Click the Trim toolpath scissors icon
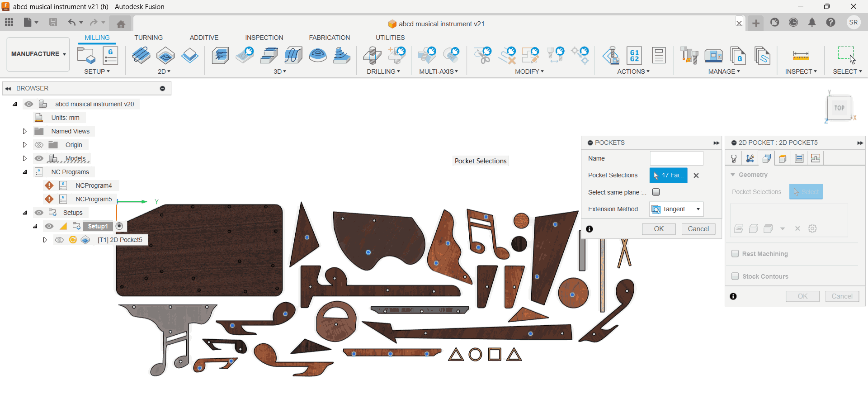Image resolution: width=868 pixels, height=418 pixels. click(x=483, y=56)
